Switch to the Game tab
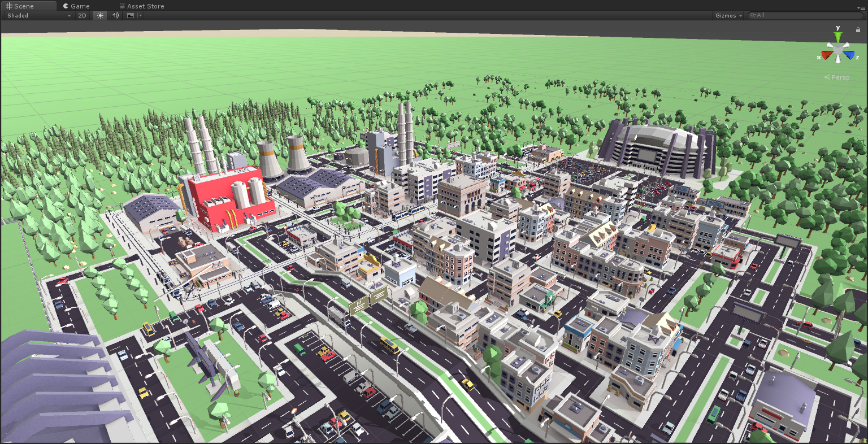This screenshot has width=868, height=444. 77,6
